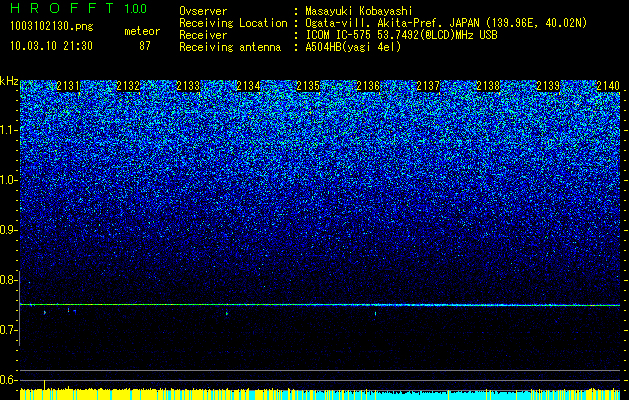The image size is (629, 400).
Task: Click the yellow signal level bar at bottom left
Action: pos(136,394)
